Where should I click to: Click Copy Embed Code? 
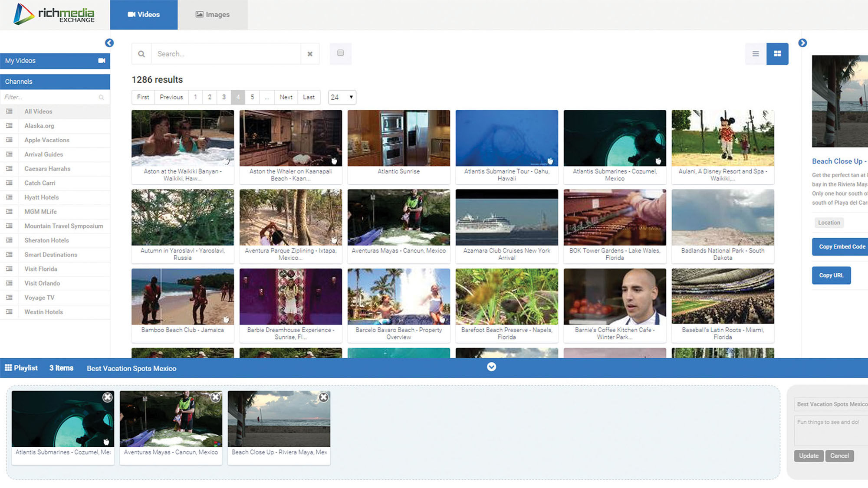pos(841,247)
